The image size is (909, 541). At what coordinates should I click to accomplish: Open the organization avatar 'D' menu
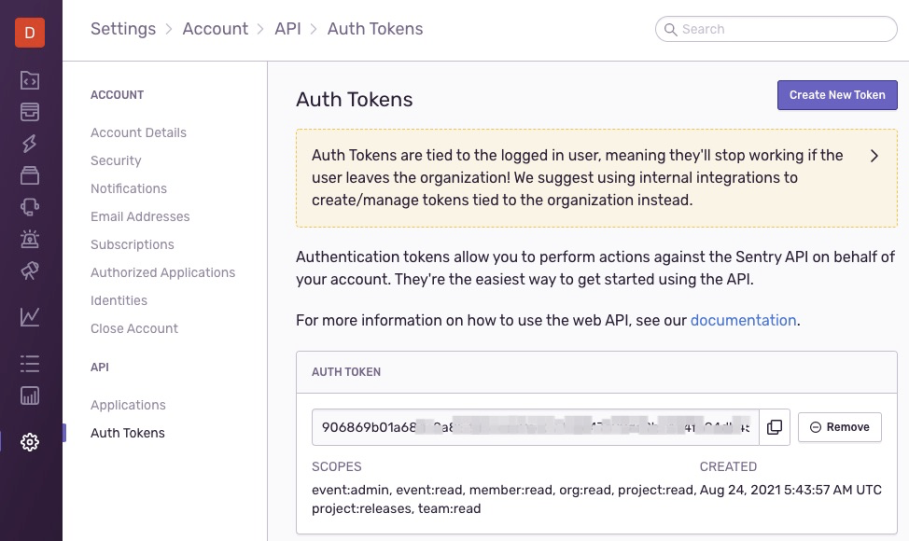30,32
